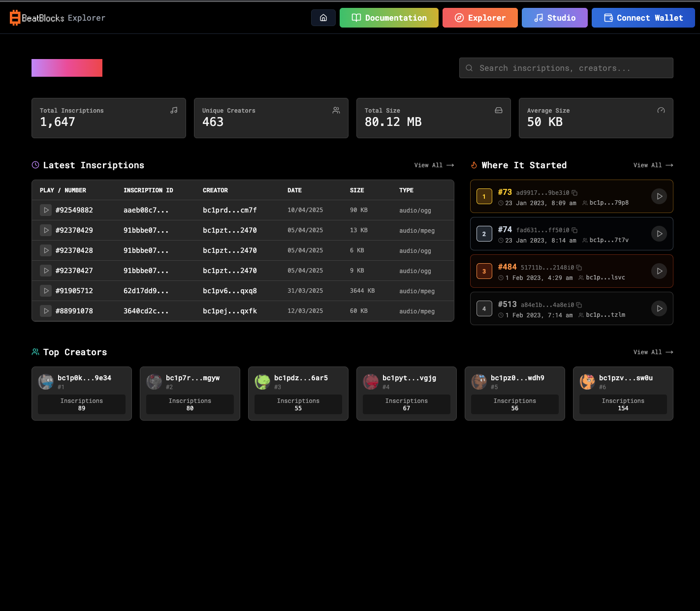Play inscription #92549882
The image size is (700, 611).
point(46,210)
